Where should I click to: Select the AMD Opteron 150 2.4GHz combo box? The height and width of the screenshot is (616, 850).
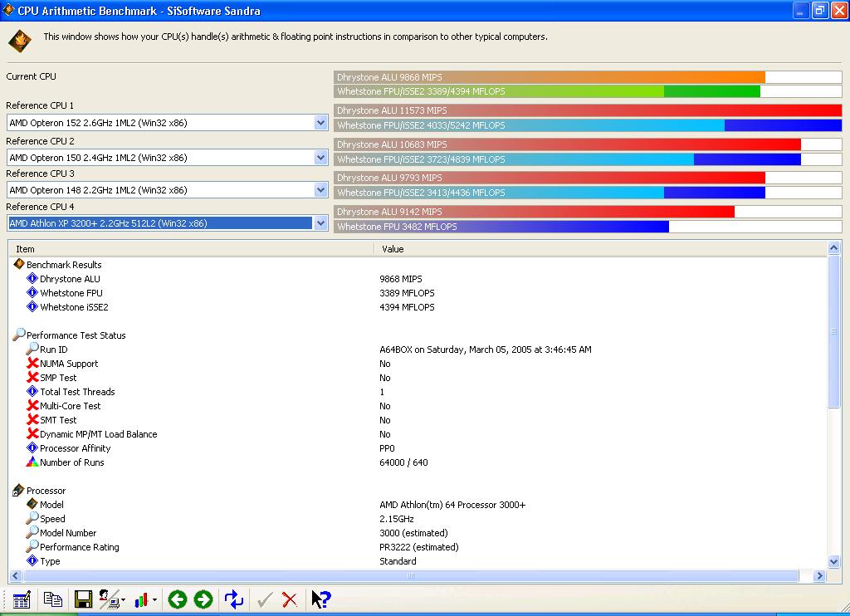click(168, 157)
